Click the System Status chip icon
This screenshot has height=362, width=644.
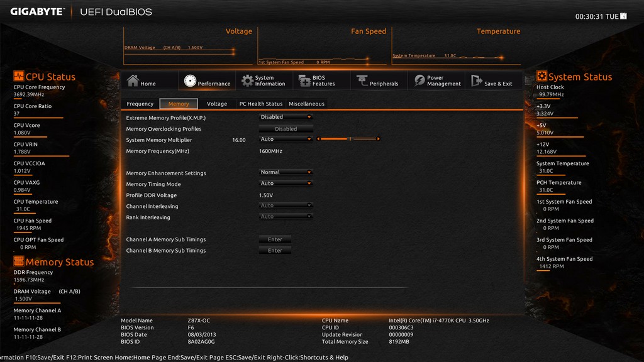(x=541, y=76)
